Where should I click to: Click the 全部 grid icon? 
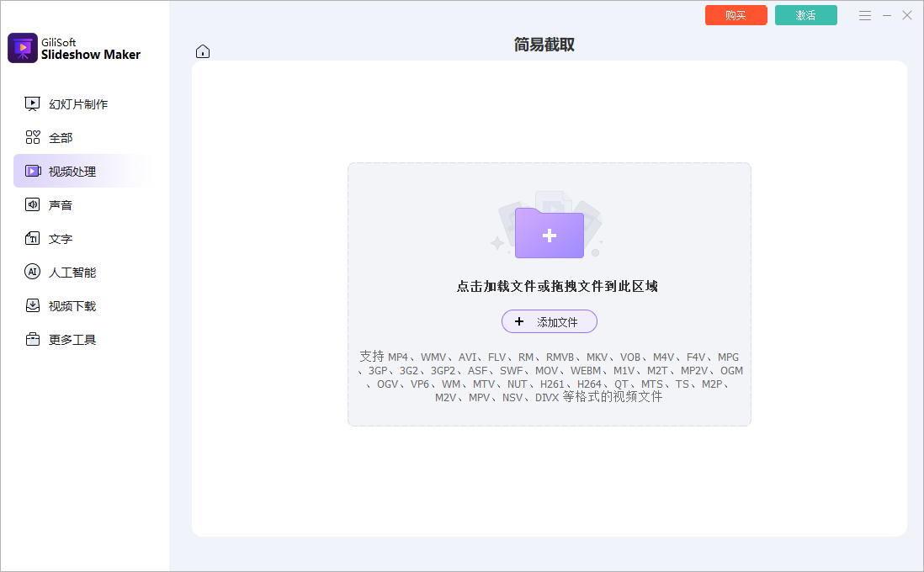33,138
